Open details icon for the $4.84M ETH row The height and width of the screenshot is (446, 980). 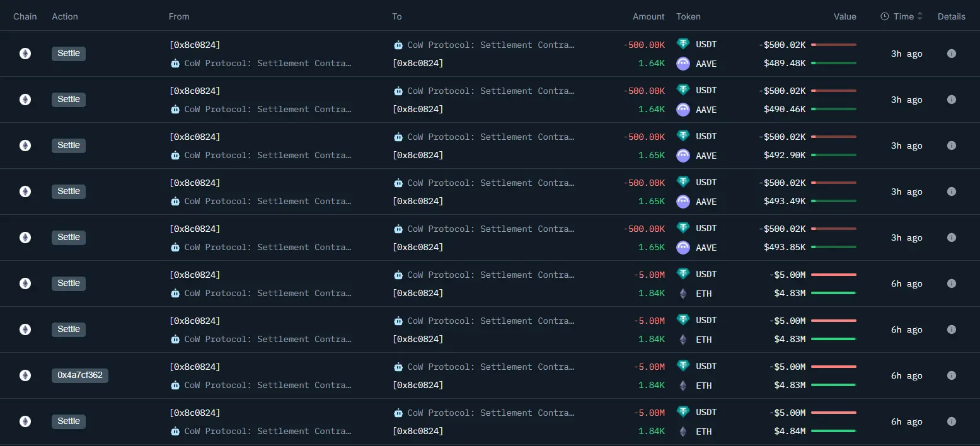coord(951,421)
